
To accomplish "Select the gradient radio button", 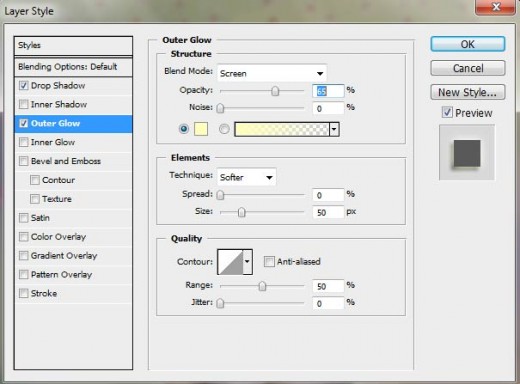I will coord(224,129).
